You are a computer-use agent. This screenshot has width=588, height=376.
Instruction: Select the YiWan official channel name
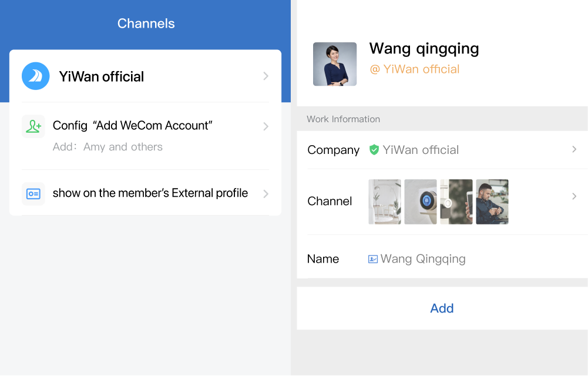coord(101,77)
